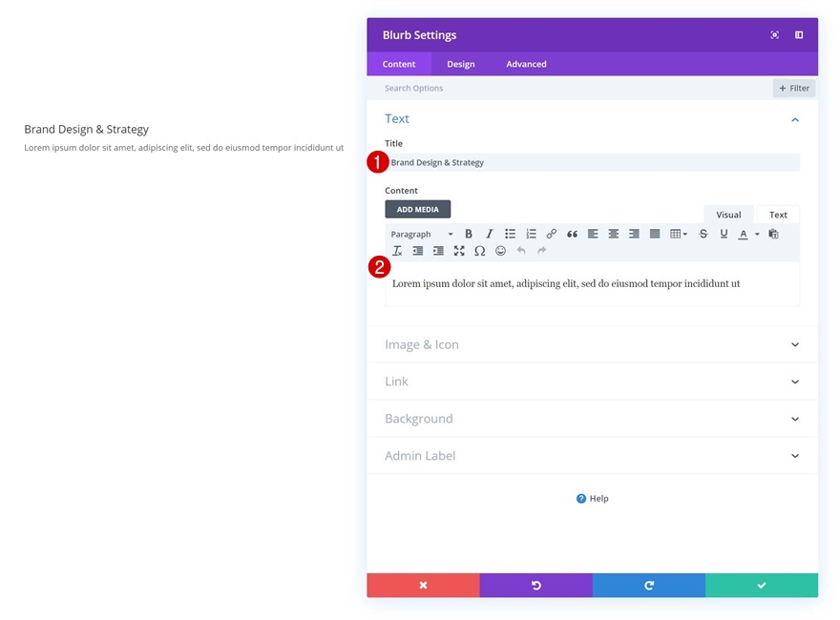This screenshot has width=840, height=620.
Task: Open the text color picker arrow
Action: [757, 234]
